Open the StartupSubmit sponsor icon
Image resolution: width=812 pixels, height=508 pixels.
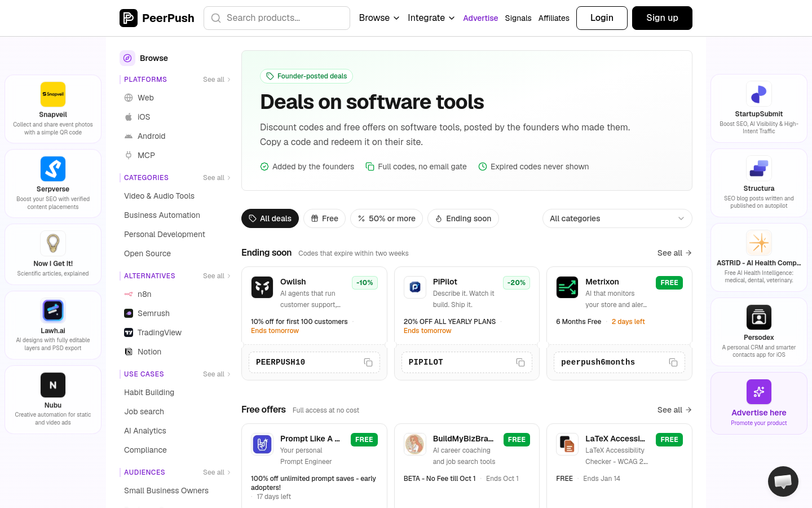coord(759,94)
